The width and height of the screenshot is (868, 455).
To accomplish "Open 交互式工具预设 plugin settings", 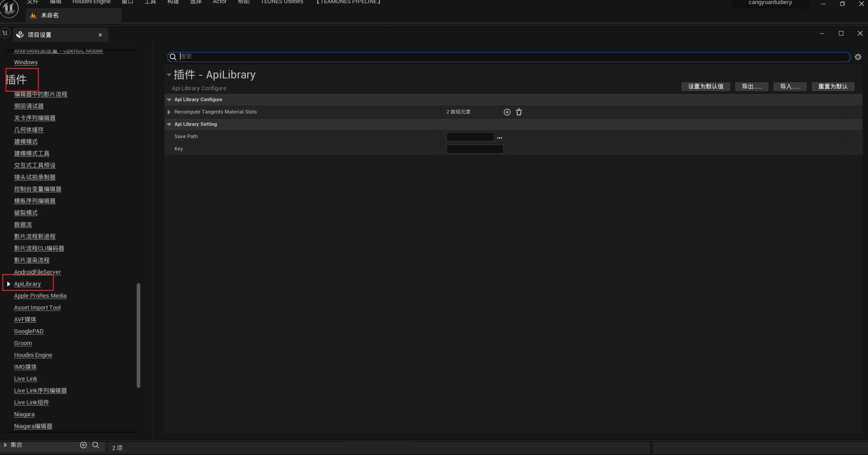I will [35, 165].
